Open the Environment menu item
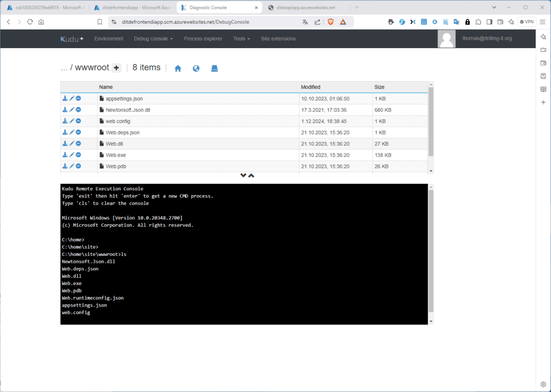Screen dimensions: 551x392 pyautogui.click(x=109, y=39)
